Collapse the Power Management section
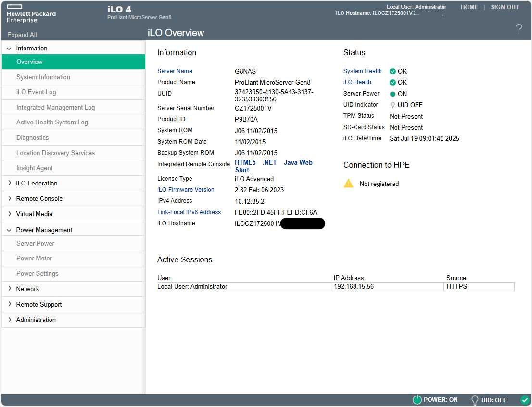Viewport: 532px width, 407px height. pos(9,230)
